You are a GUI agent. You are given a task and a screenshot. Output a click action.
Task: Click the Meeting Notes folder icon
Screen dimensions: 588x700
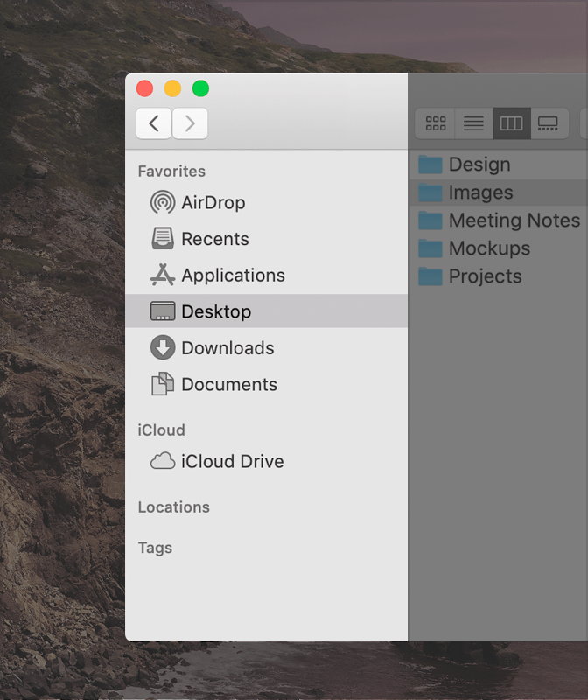[430, 220]
